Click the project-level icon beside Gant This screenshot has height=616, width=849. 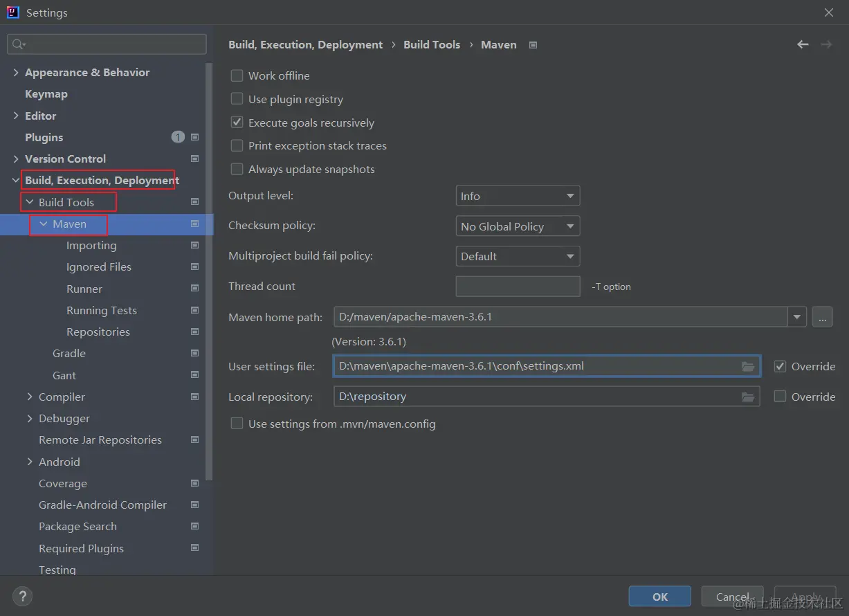[x=194, y=375]
